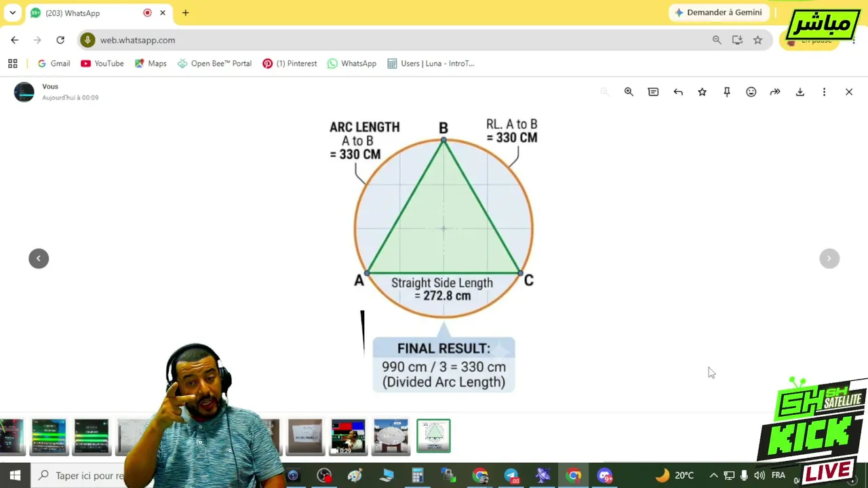This screenshot has width=868, height=488.
Task: Open the three-dot more options menu
Action: (x=825, y=91)
